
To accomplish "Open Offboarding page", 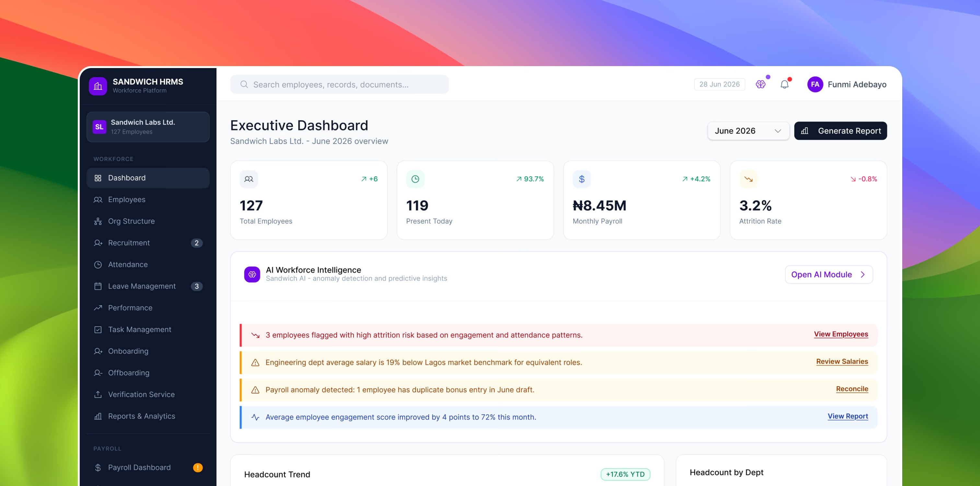I will [148, 373].
